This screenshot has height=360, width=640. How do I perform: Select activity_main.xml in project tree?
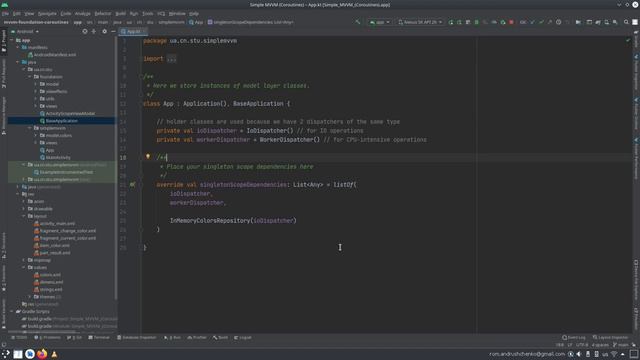[57, 223]
